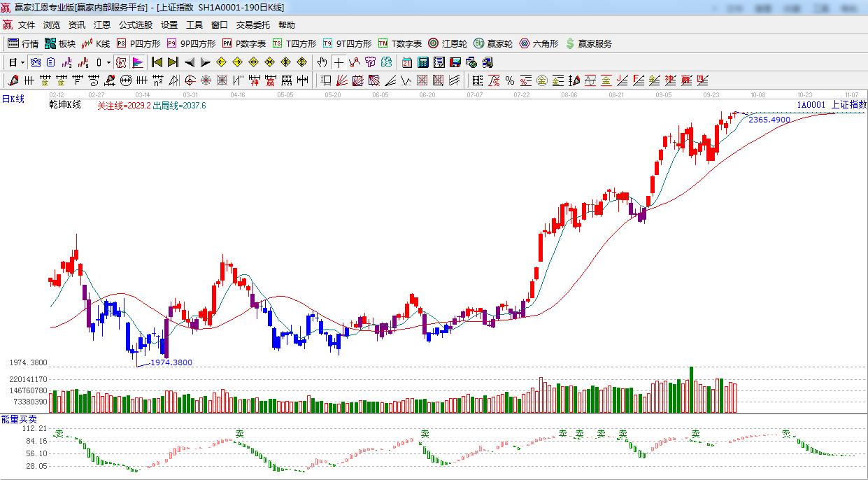Open the 六角形 hexagon chart tool

[539, 43]
